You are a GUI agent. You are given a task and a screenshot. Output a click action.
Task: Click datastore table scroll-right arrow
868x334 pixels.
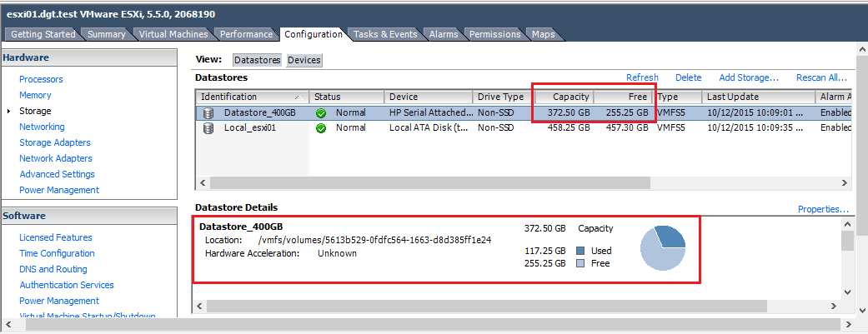[844, 182]
